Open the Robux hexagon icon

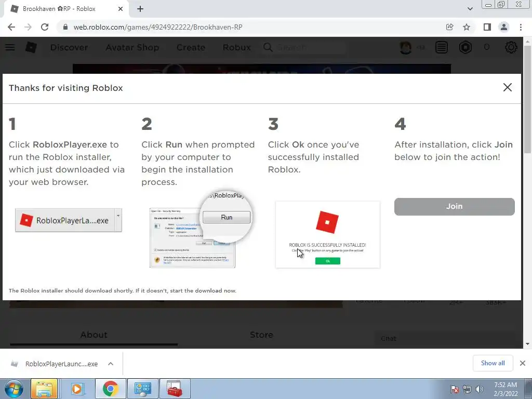click(x=465, y=47)
